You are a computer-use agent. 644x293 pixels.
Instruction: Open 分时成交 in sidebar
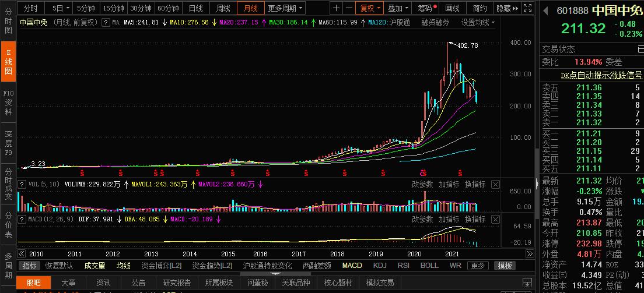point(8,185)
